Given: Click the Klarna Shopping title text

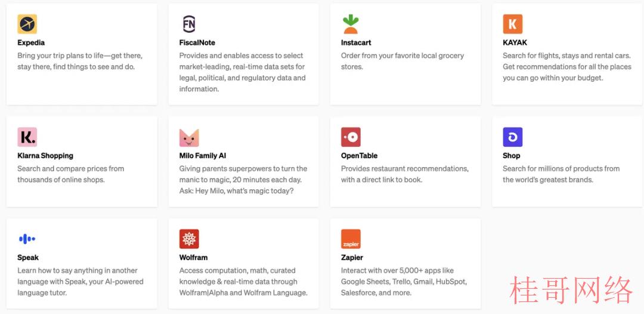Looking at the screenshot, I should coord(45,156).
